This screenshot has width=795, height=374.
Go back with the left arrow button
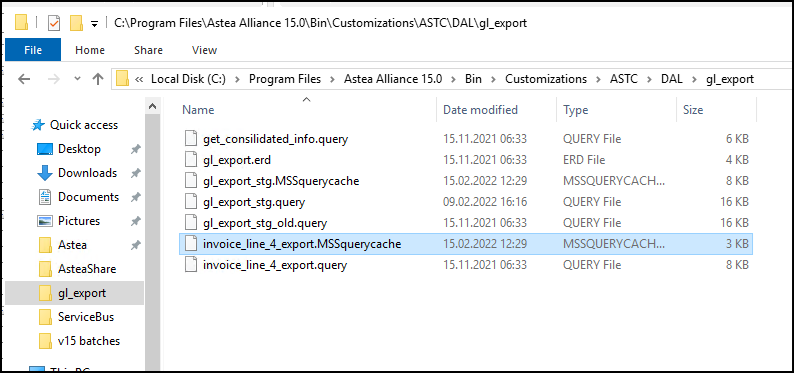tap(23, 79)
